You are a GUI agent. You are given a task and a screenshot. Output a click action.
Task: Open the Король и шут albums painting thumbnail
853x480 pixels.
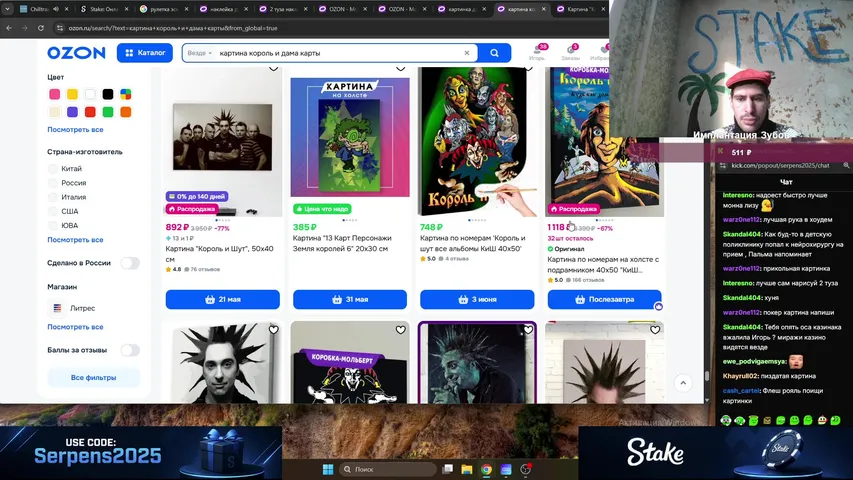pyautogui.click(x=477, y=141)
